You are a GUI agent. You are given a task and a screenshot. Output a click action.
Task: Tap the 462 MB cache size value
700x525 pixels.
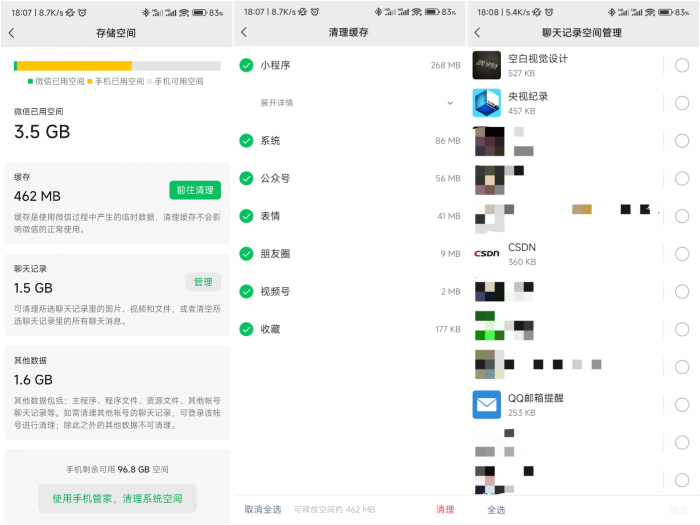pyautogui.click(x=37, y=196)
